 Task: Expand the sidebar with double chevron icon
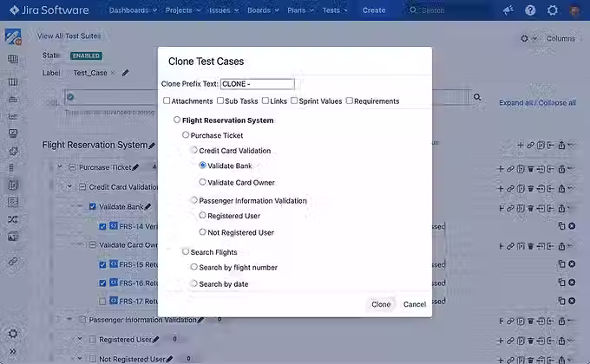click(13, 351)
